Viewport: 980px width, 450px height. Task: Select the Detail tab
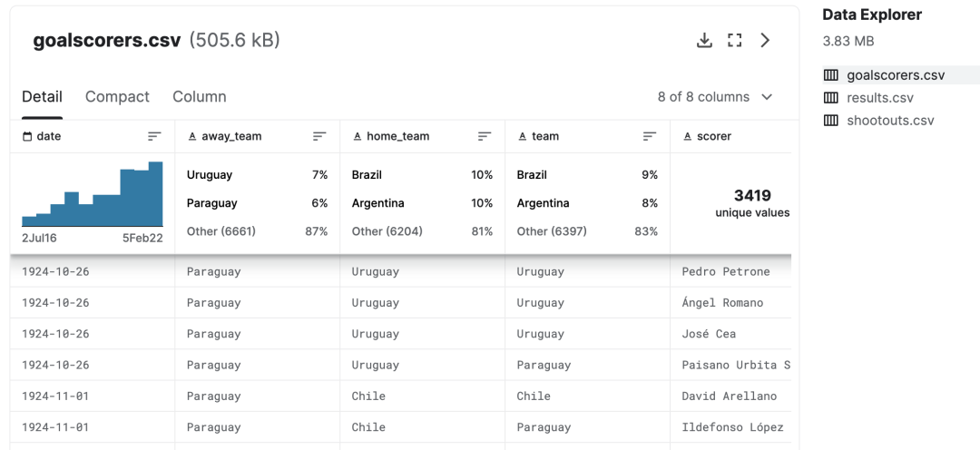point(42,97)
